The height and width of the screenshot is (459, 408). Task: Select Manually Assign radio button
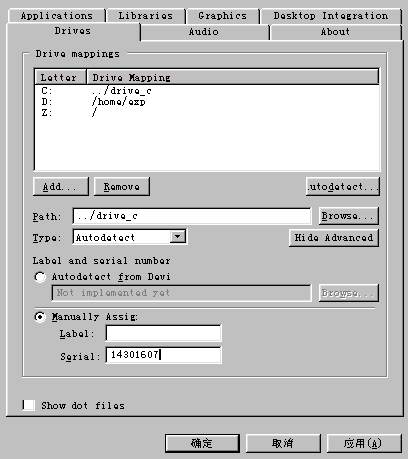click(40, 317)
